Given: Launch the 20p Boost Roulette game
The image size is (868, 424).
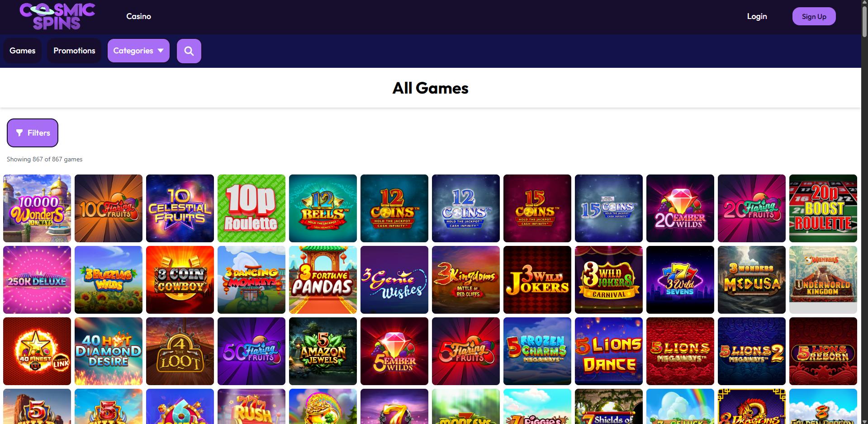Looking at the screenshot, I should 823,208.
